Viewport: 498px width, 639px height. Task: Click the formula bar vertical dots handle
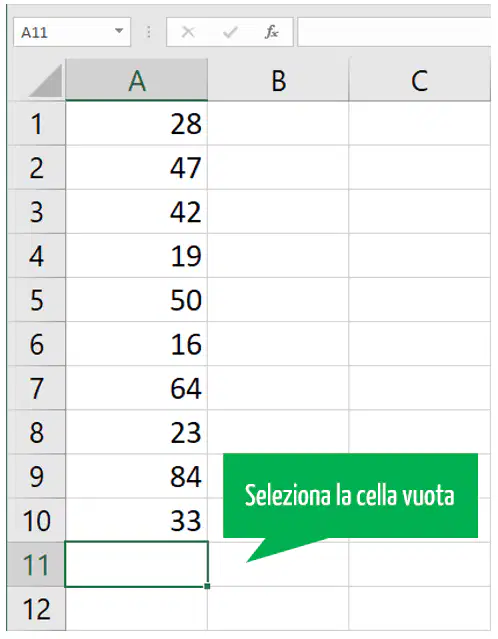click(149, 32)
